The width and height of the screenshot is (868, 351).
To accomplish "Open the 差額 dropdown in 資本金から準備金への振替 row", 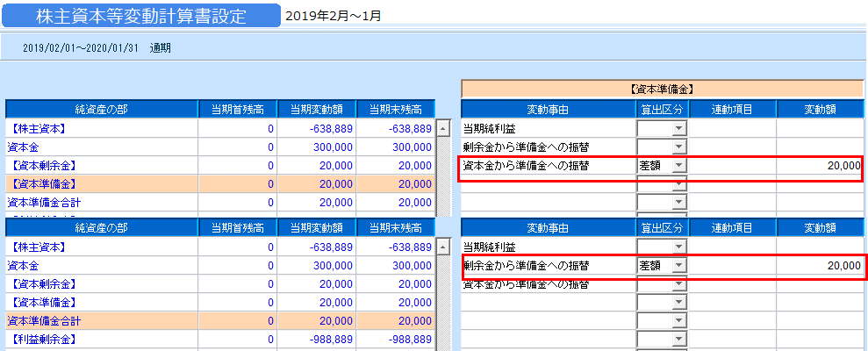I will click(678, 165).
